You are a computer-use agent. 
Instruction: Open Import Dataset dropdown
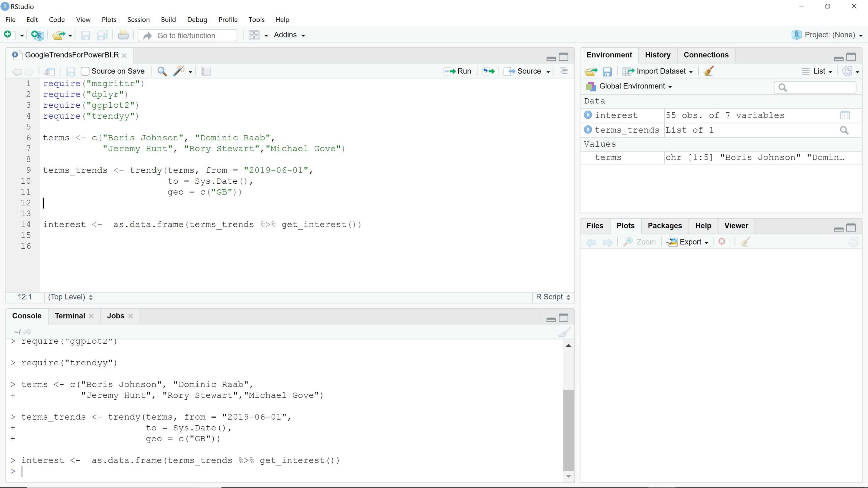point(658,71)
